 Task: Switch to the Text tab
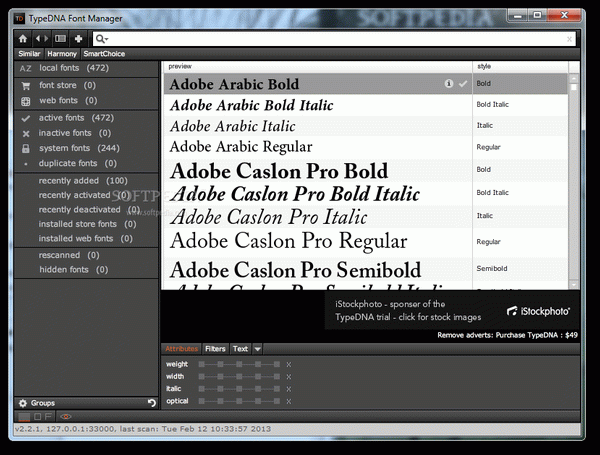[x=240, y=349]
